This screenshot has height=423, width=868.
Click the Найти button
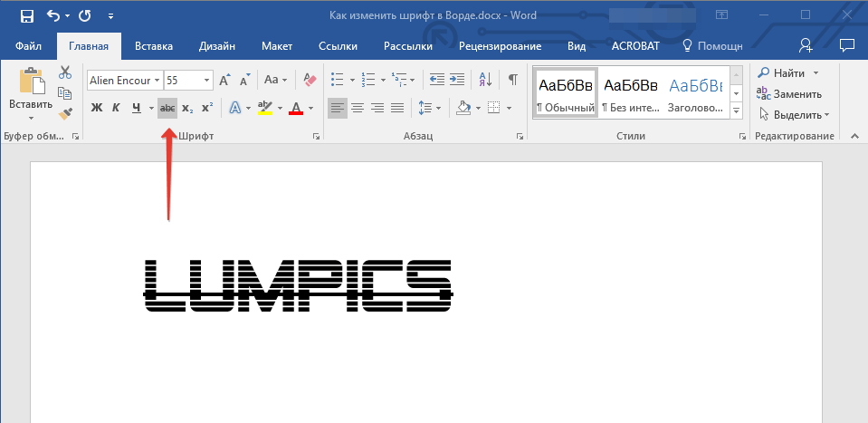783,72
